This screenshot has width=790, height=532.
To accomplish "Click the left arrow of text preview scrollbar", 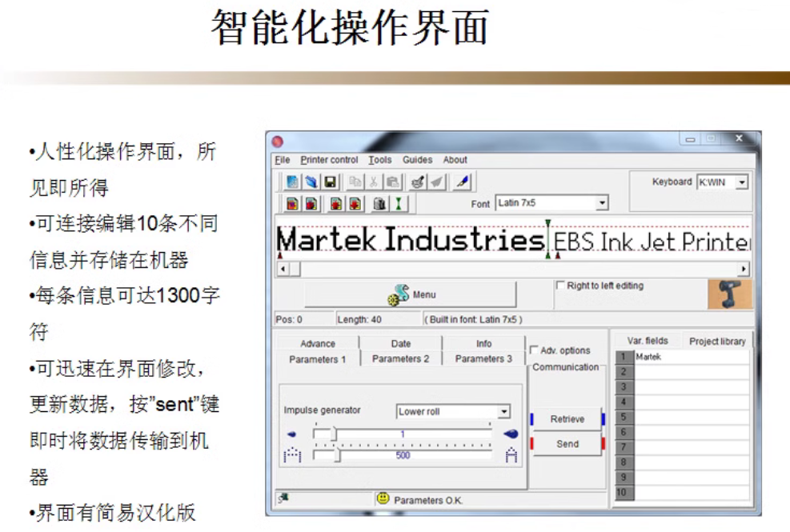I will [x=283, y=269].
